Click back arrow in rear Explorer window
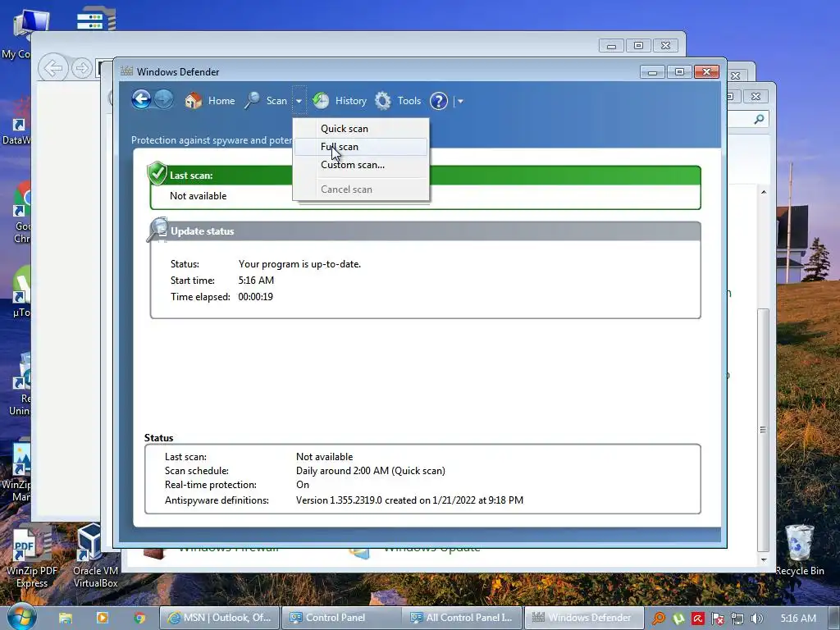The image size is (840, 630). [52, 68]
